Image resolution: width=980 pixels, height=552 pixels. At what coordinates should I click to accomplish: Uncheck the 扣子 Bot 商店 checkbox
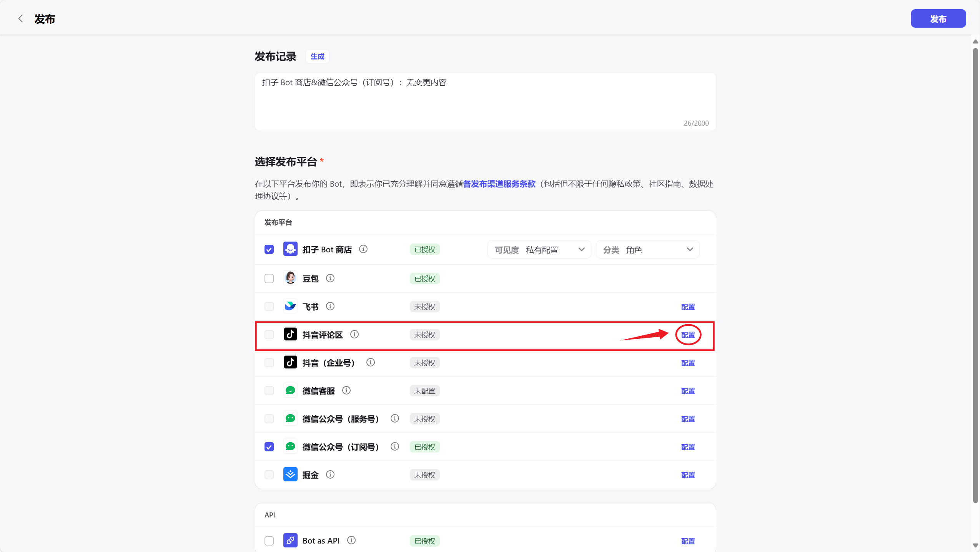pos(269,250)
